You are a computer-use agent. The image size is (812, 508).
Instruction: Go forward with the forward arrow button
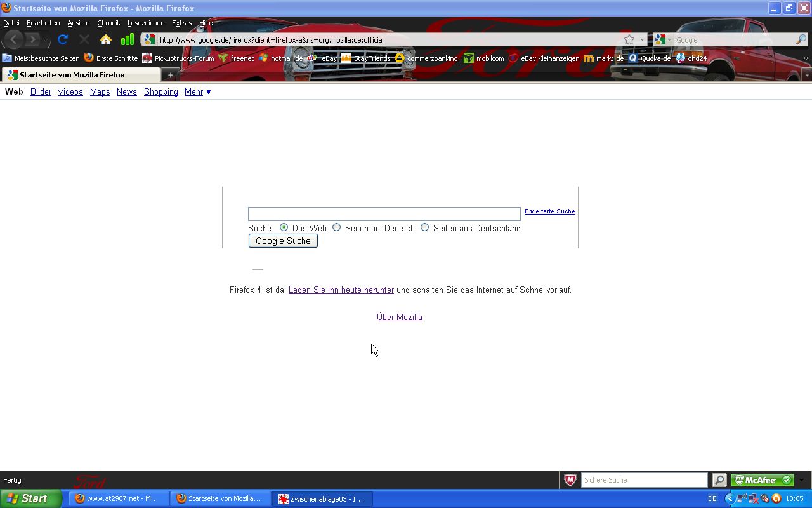(32, 39)
